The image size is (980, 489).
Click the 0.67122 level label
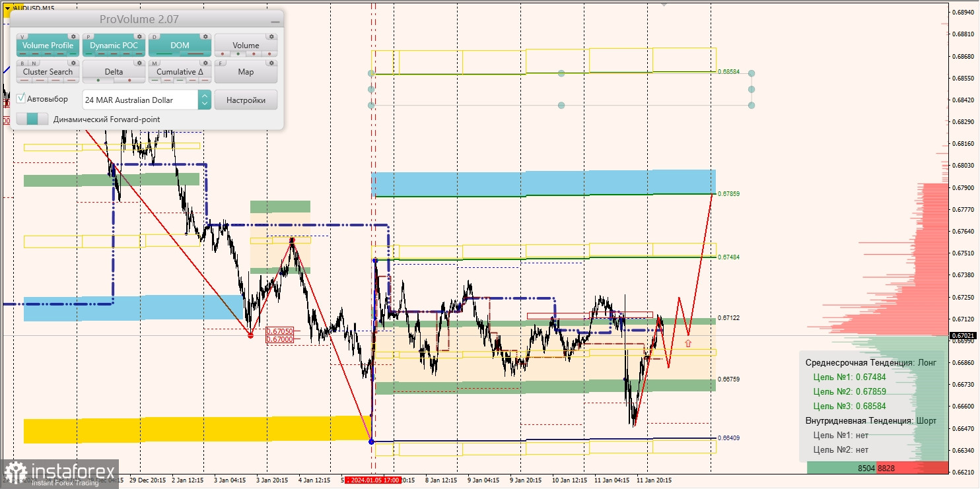728,317
